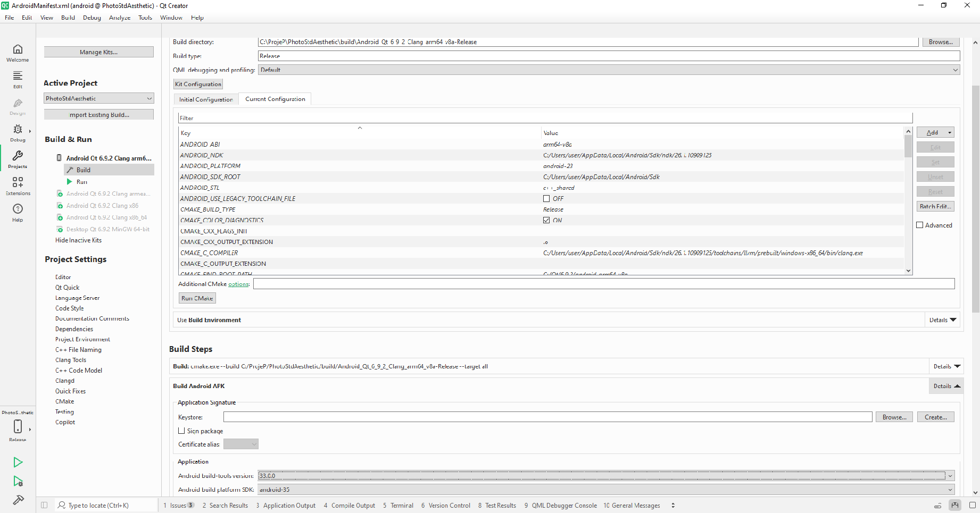Open the QML debugging and profiling dropdown
Image resolution: width=980 pixels, height=513 pixels.
(609, 70)
